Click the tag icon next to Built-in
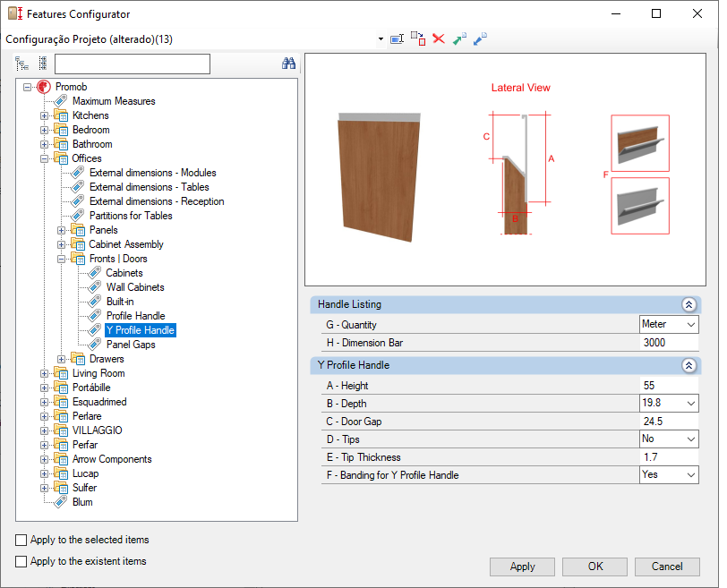 (x=95, y=302)
